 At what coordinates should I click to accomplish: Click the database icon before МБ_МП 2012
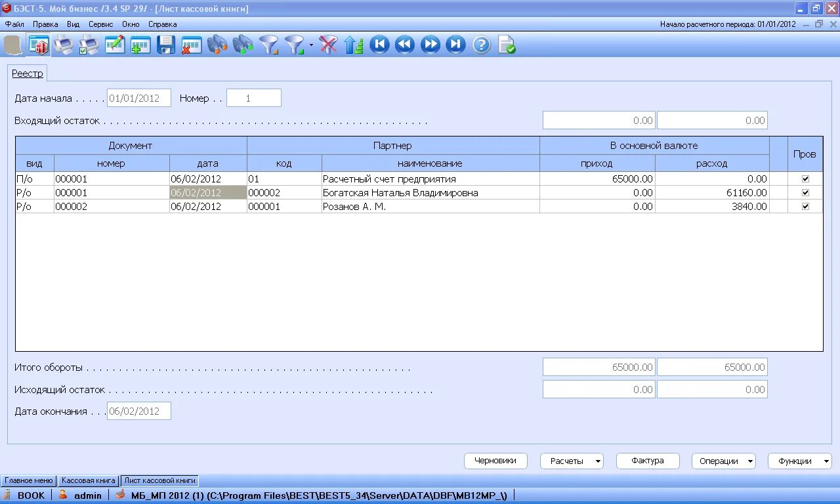coord(120,495)
